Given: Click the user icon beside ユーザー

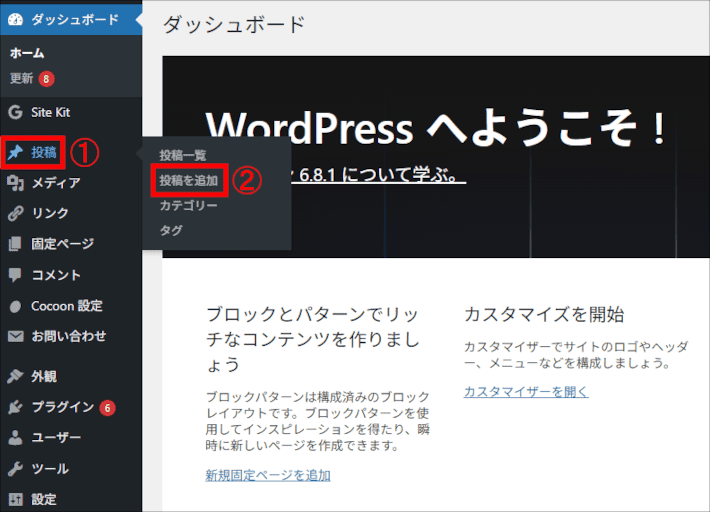Looking at the screenshot, I should click(15, 438).
